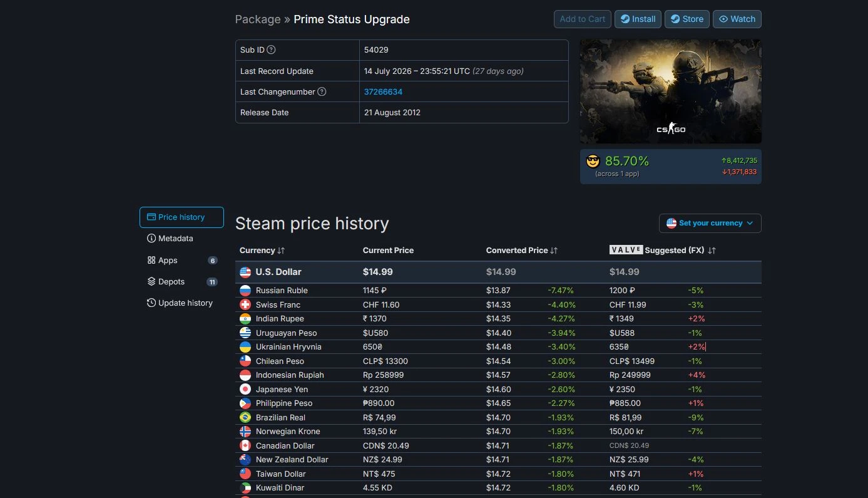The width and height of the screenshot is (868, 498).
Task: Click the Japanese Yen flag icon
Action: coord(245,389)
